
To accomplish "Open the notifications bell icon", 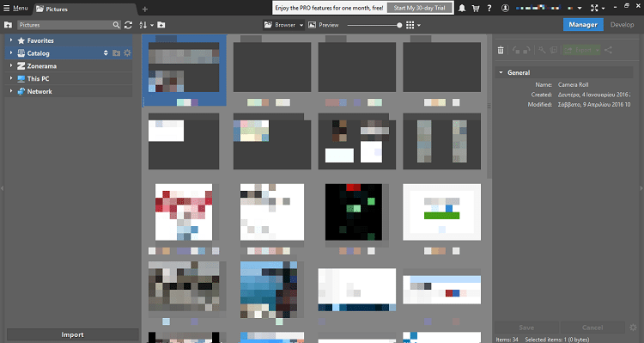I will pos(462,9).
